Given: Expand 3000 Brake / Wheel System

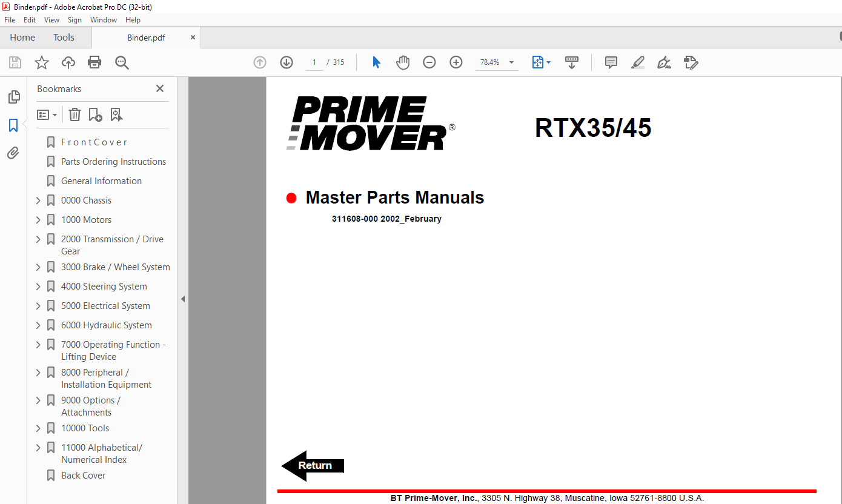Looking at the screenshot, I should (38, 267).
